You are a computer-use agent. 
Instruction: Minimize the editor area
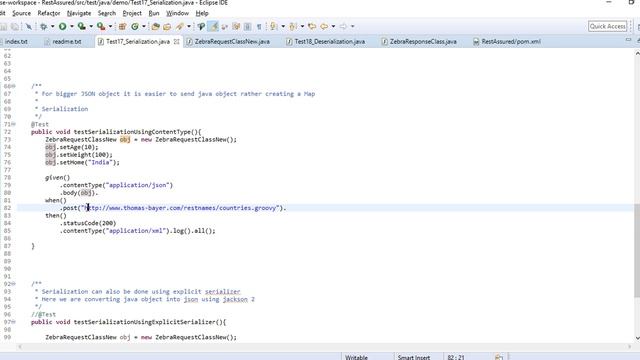pos(628,40)
